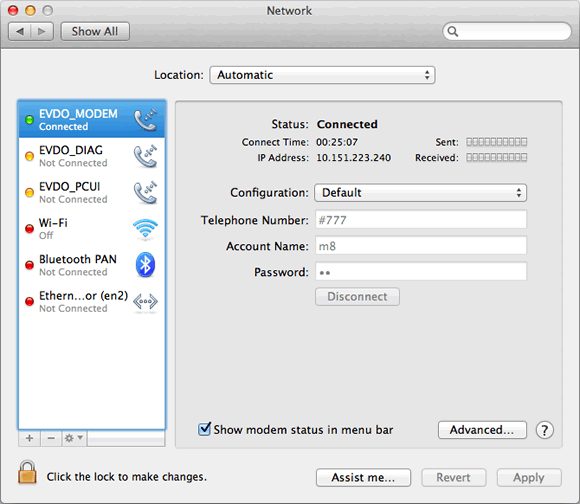Screen dimensions: 580x504
Task: Click the Assist me button
Action: [363, 477]
